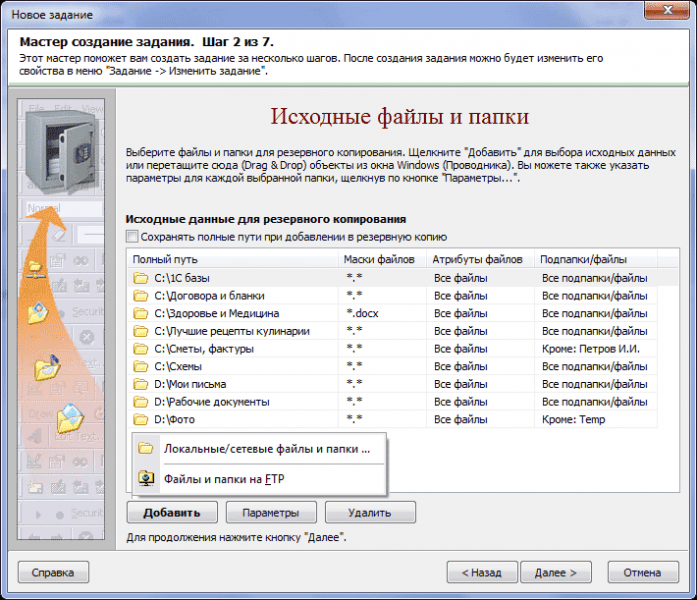Click folder icon of C:\1С базы row
697x600 pixels.
[x=140, y=278]
